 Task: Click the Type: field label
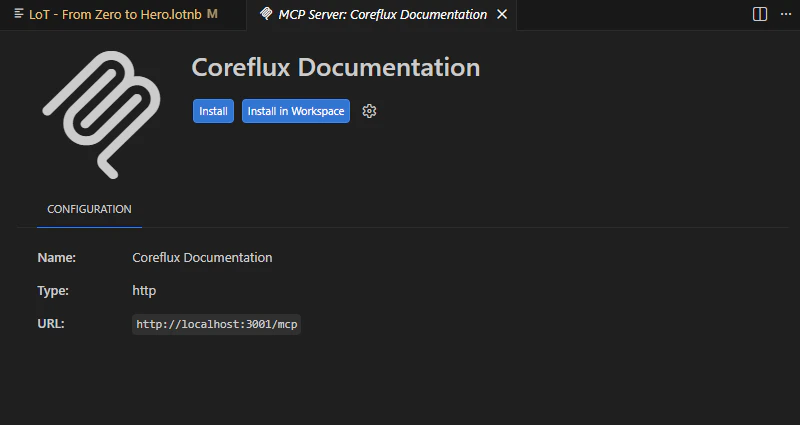click(53, 290)
